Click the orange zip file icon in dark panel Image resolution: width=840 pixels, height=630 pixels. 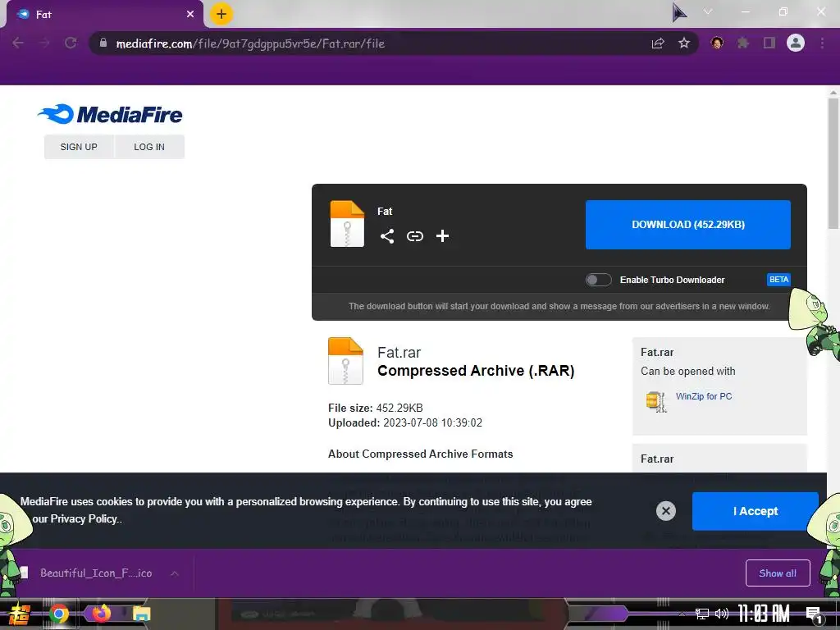pyautogui.click(x=347, y=224)
